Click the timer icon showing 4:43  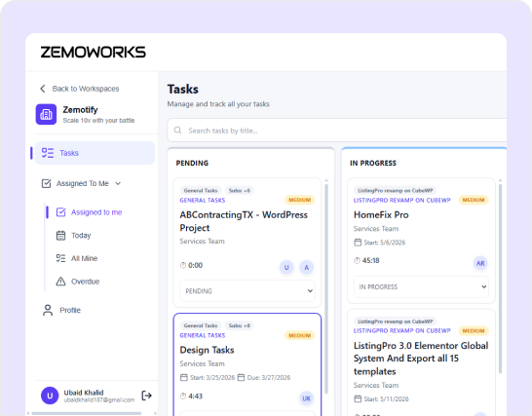(x=183, y=396)
